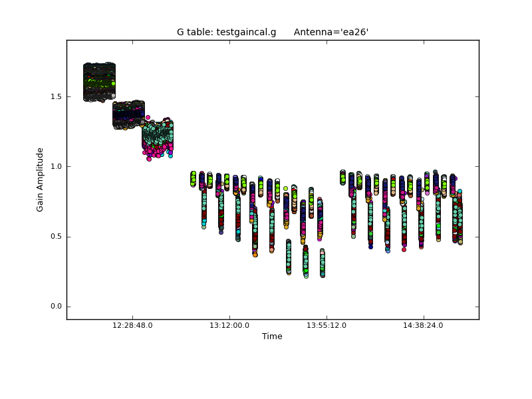Click the 1.5 y-axis tick label
This screenshot has width=532, height=399.
55,96
